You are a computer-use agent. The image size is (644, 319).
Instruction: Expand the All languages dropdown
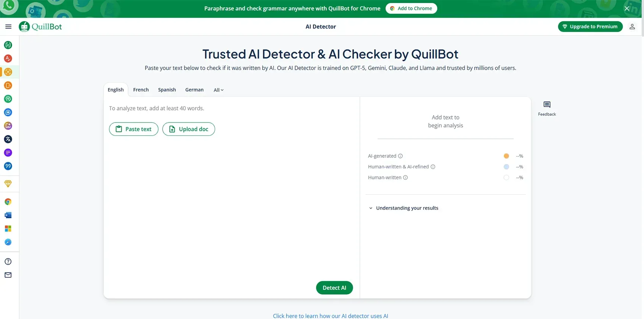219,90
